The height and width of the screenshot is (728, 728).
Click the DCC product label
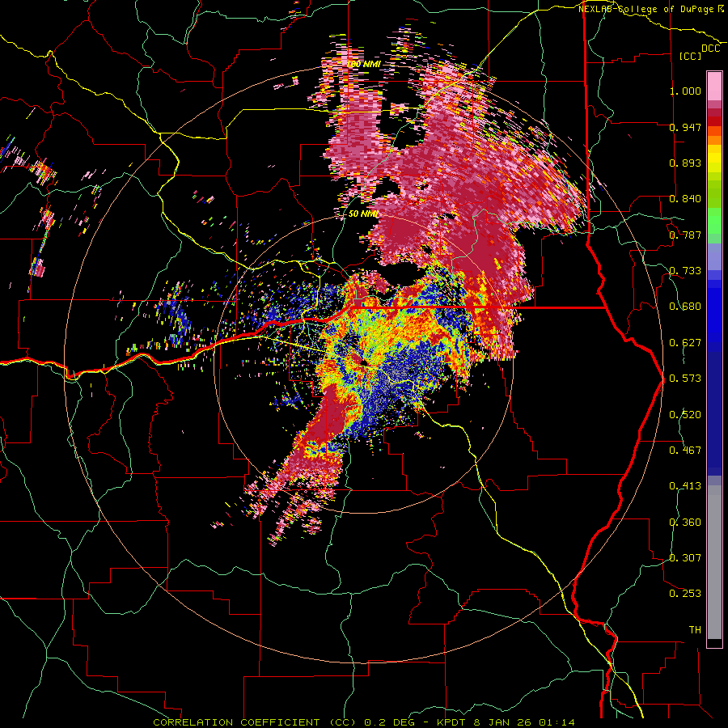click(x=710, y=49)
